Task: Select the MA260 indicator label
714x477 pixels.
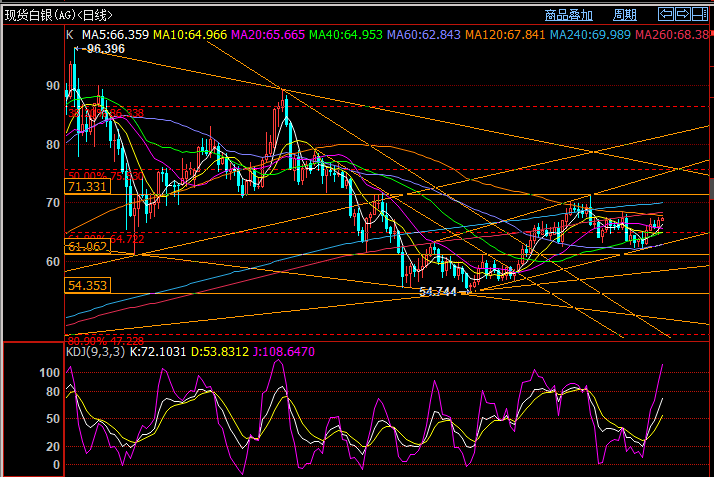Action: pos(672,35)
